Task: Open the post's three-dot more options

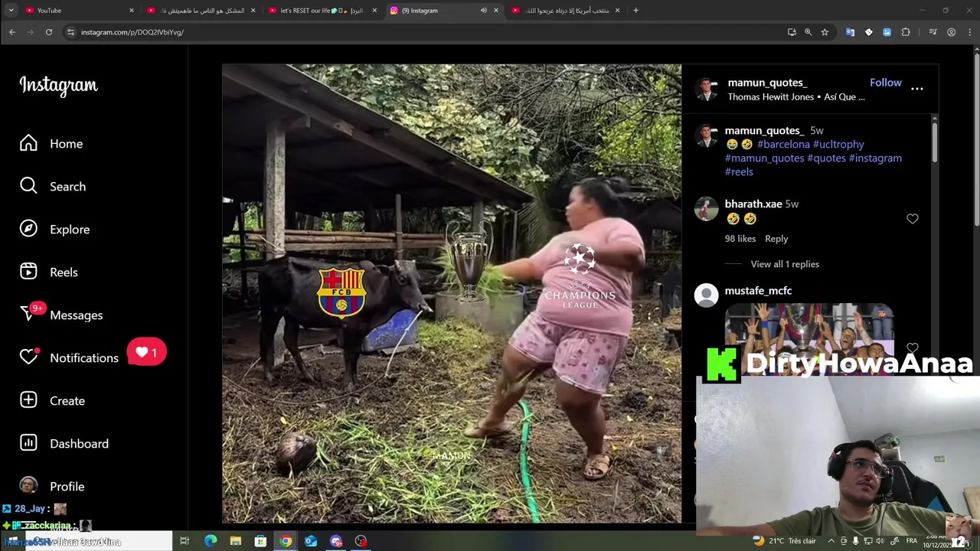Action: (917, 89)
